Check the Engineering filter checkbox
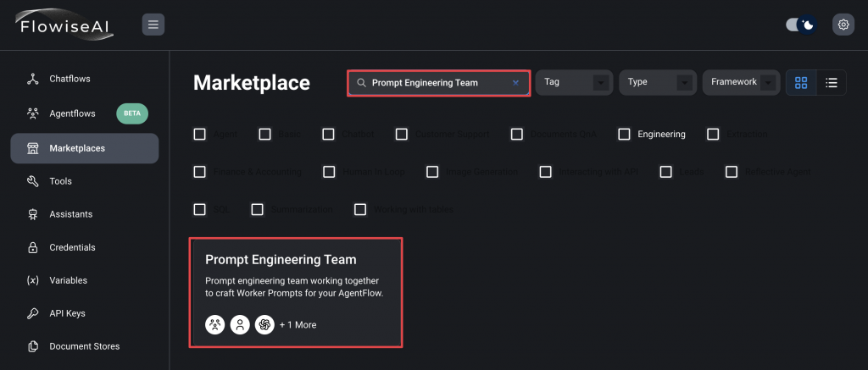This screenshot has height=370, width=868. tap(625, 134)
